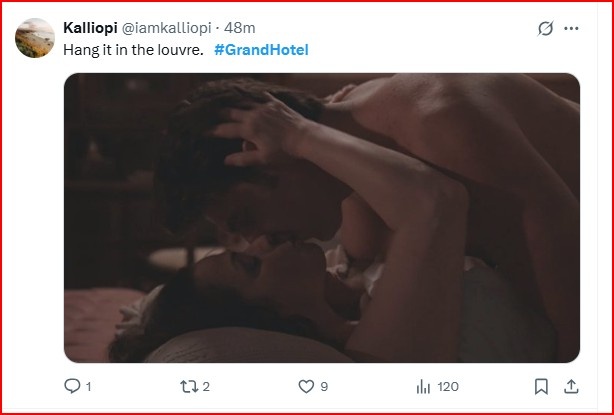Click the view count 120
The width and height of the screenshot is (614, 415).
pos(448,387)
